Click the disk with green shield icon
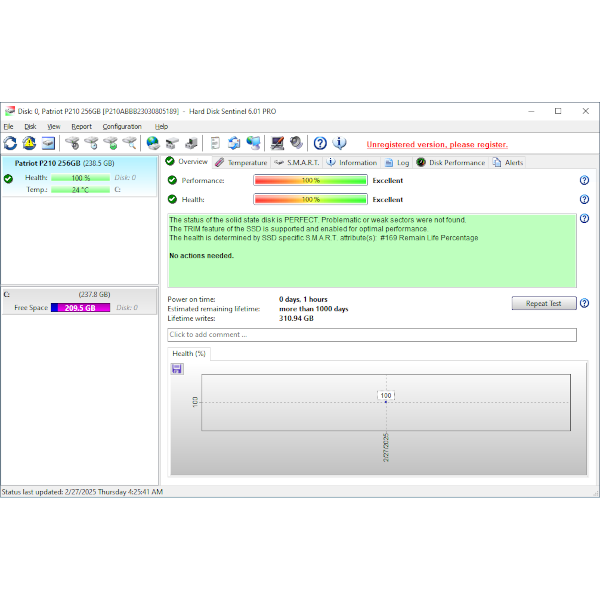 [x=111, y=143]
